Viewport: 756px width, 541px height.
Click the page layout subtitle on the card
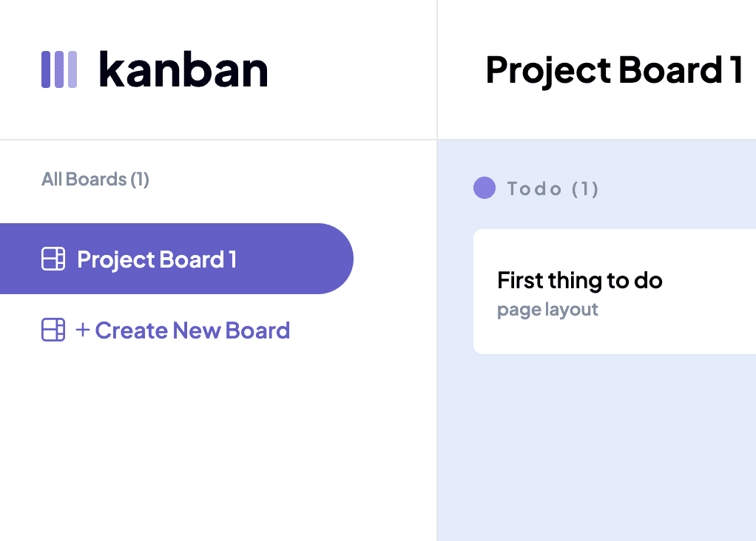tap(547, 310)
